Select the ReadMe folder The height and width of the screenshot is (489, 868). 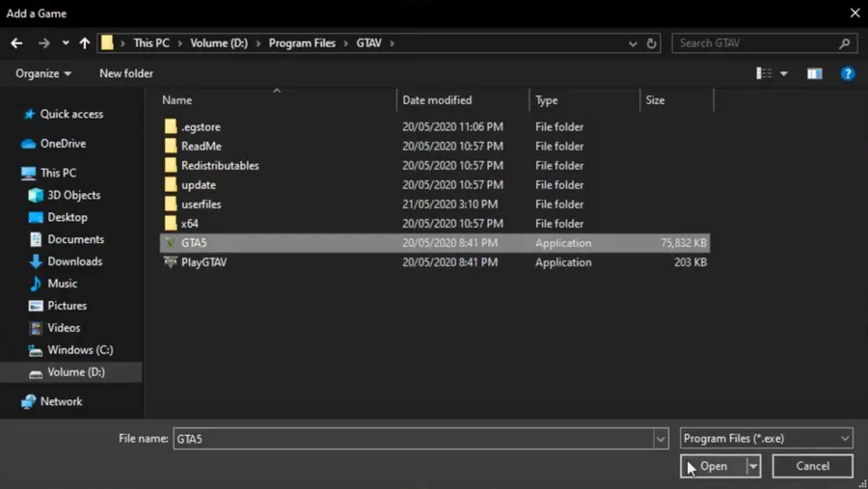[x=435, y=147]
